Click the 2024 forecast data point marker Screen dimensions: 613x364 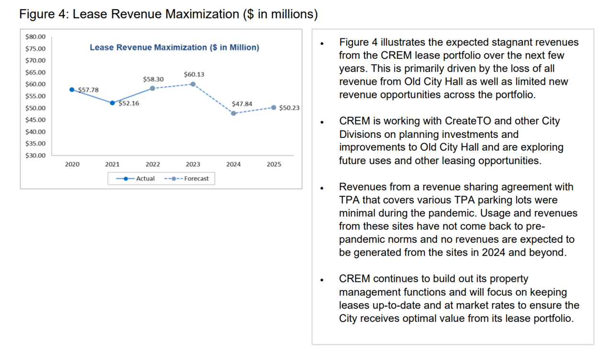[233, 114]
